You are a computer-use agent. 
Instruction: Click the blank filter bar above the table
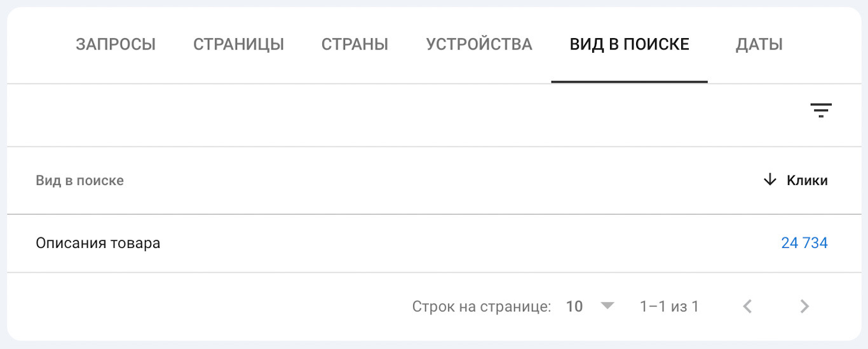click(x=407, y=114)
